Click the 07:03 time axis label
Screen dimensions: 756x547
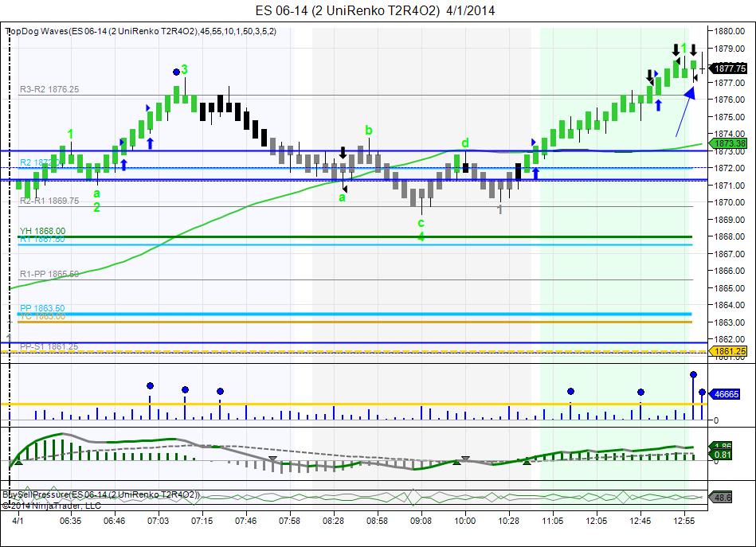point(159,521)
